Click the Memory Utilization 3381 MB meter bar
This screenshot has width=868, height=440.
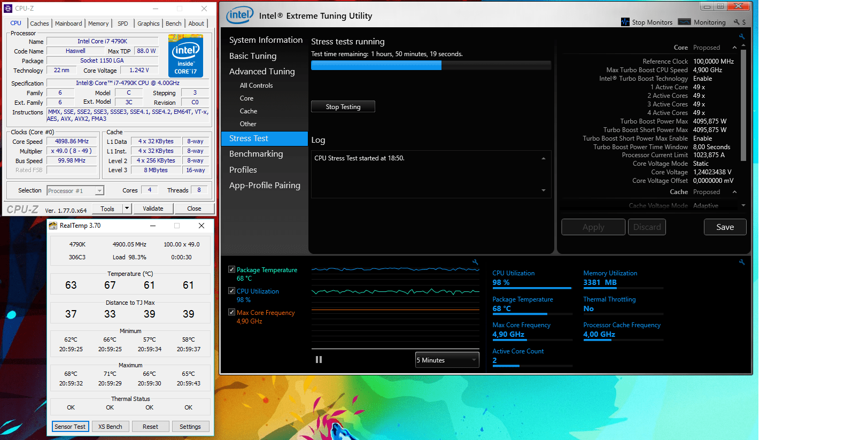623,288
